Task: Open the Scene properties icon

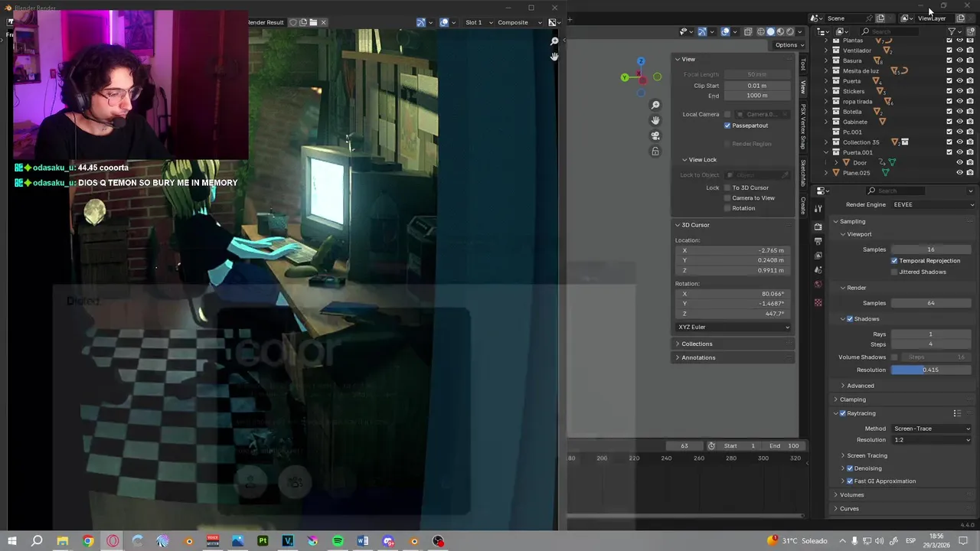Action: (818, 270)
